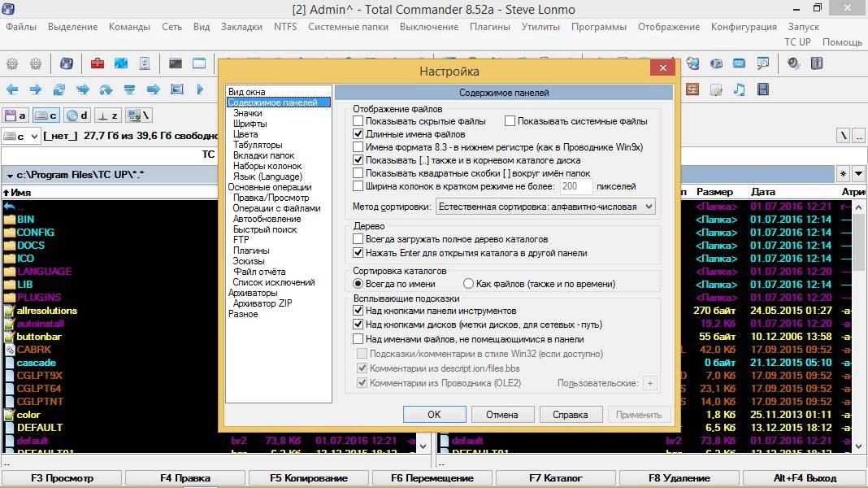This screenshot has height=488, width=868.
Task: Select 'Всегда по имени' radio button
Action: coord(358,284)
